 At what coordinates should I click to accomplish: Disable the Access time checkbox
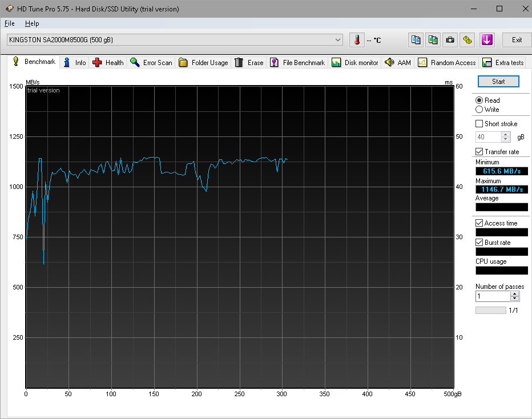[478, 223]
